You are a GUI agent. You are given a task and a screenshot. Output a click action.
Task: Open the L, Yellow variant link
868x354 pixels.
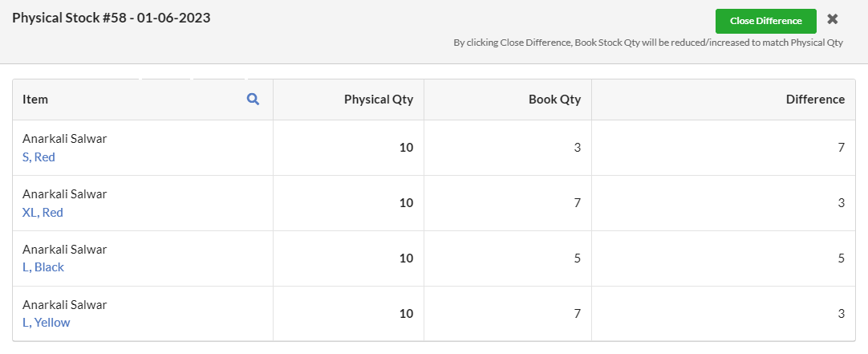pos(46,323)
